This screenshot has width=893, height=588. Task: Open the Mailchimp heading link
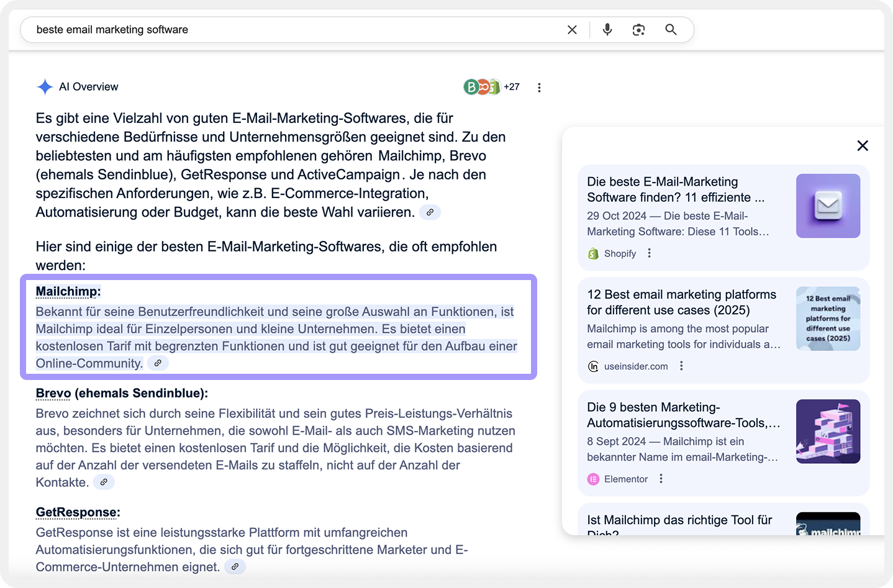pyautogui.click(x=66, y=291)
